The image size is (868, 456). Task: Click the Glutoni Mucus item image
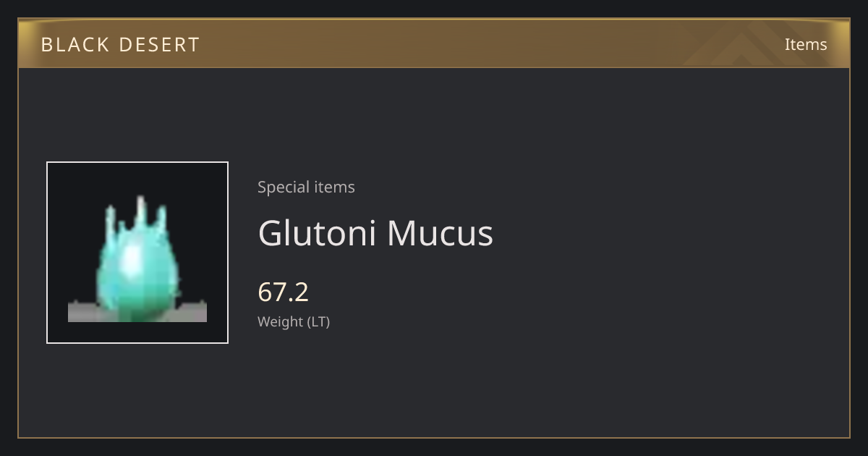pyautogui.click(x=137, y=253)
